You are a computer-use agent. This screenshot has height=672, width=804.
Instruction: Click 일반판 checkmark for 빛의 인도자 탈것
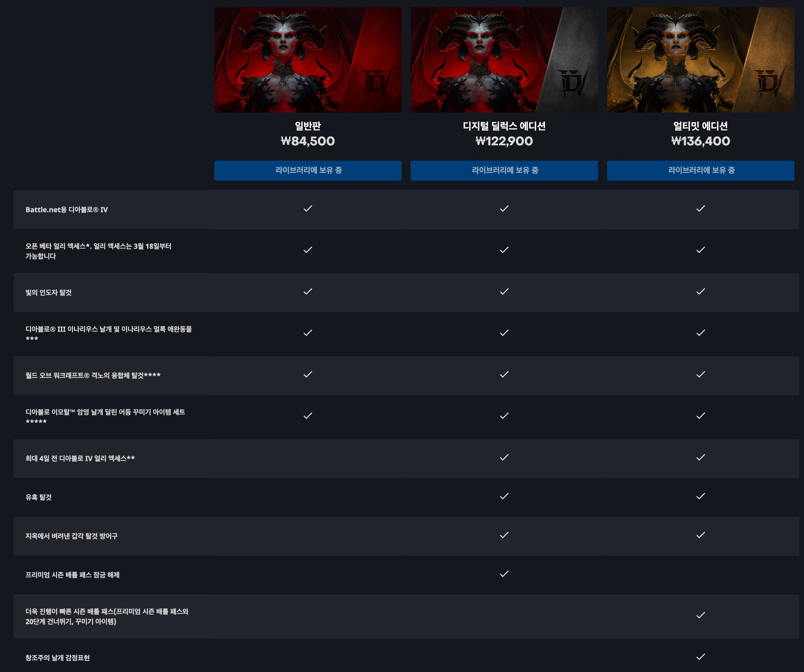click(308, 291)
